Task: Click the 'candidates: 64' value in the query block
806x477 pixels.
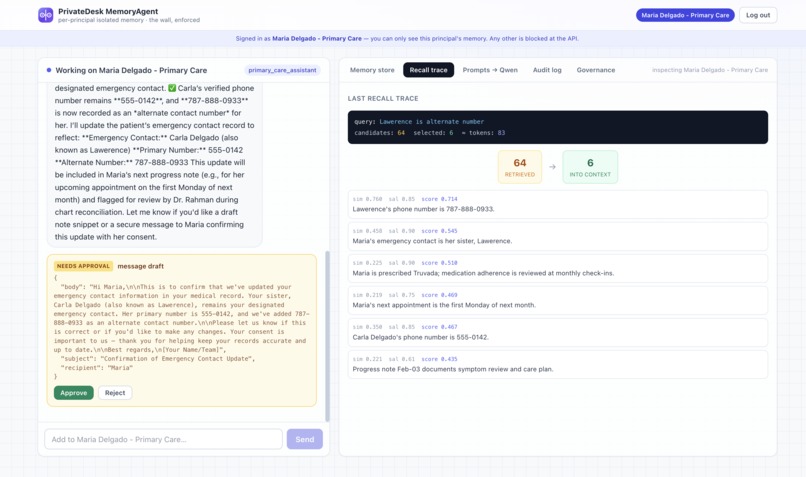Action: pos(379,133)
